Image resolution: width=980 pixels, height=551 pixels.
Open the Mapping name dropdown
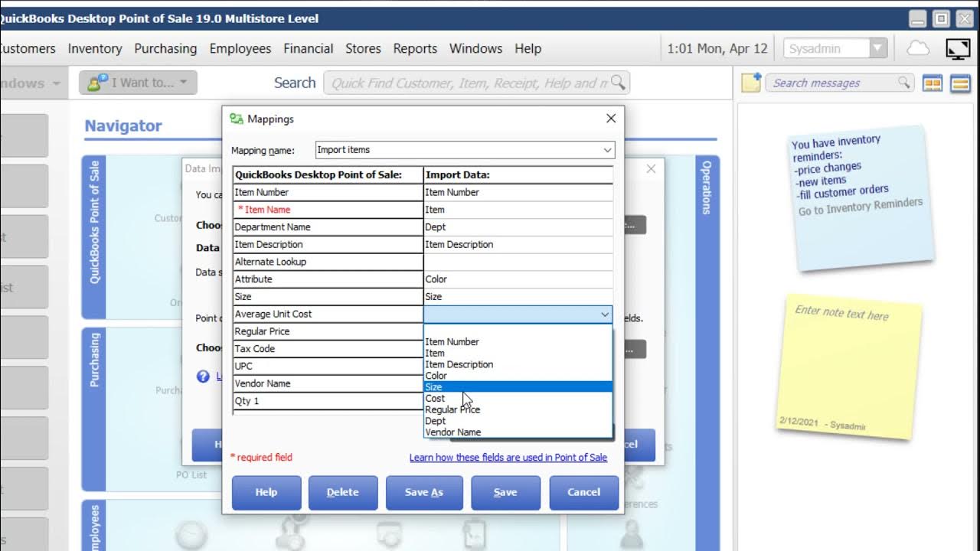[x=607, y=150]
